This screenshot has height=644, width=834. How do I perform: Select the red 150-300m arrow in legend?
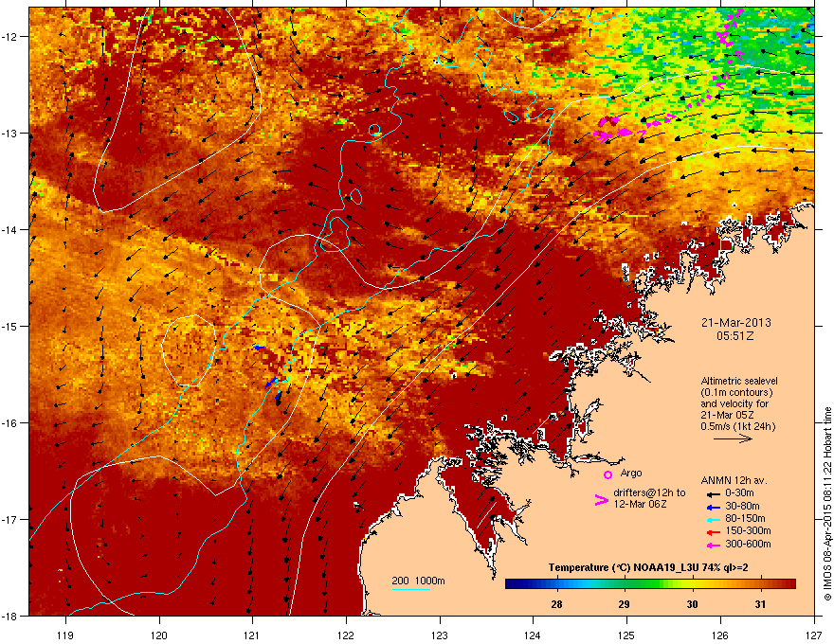(x=714, y=532)
